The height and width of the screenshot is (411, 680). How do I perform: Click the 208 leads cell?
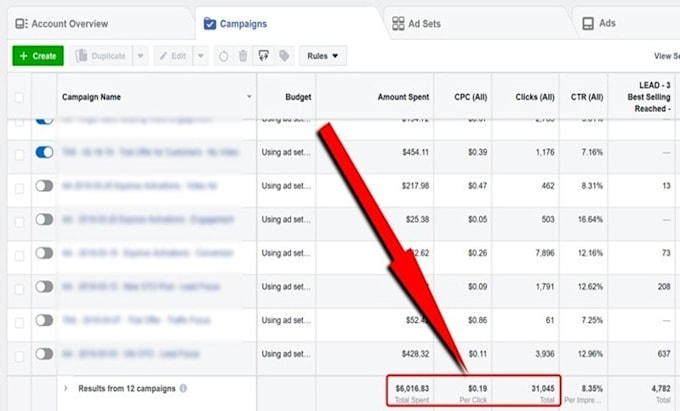(x=664, y=287)
